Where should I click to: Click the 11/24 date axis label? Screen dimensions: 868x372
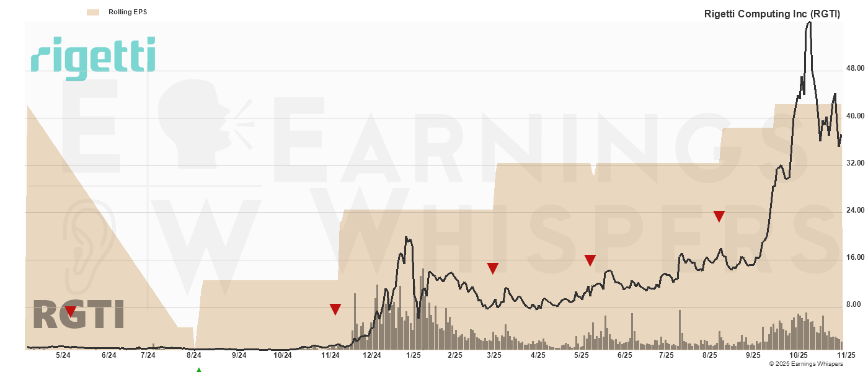click(x=330, y=355)
